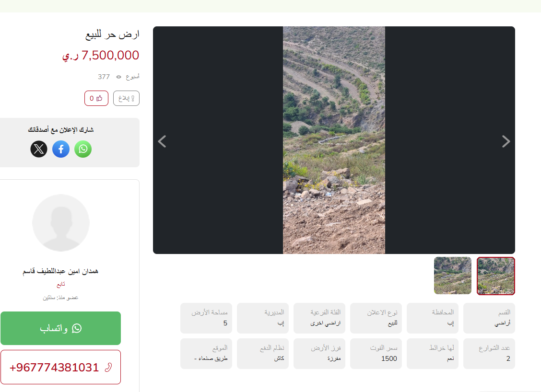Select the مساحة الأرض area card
The image size is (541, 392).
pyautogui.click(x=206, y=318)
